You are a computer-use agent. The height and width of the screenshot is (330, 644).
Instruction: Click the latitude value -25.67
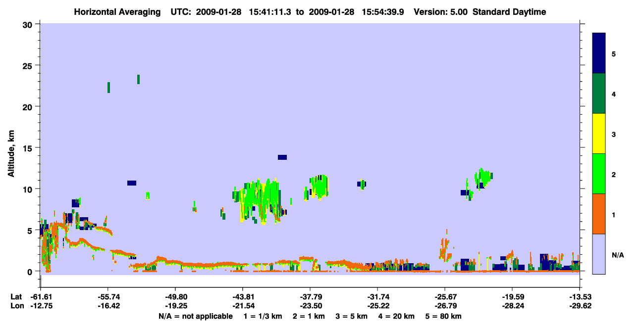click(x=445, y=297)
